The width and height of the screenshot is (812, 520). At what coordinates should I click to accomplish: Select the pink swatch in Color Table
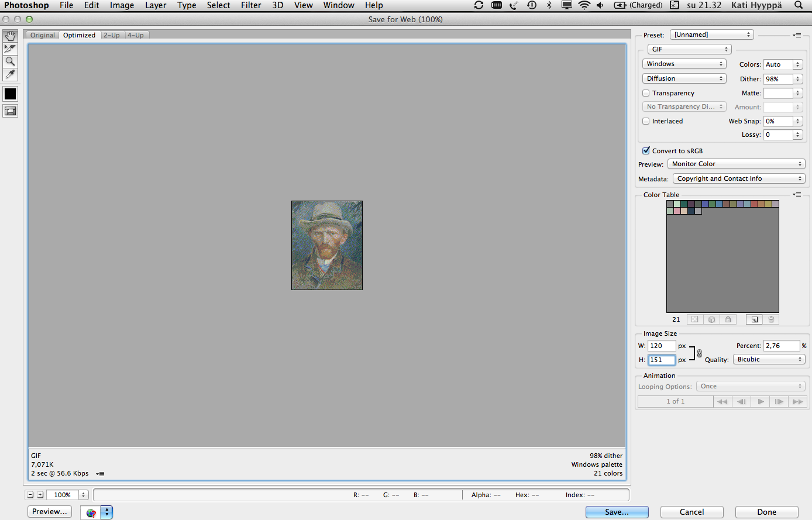pyautogui.click(x=677, y=211)
